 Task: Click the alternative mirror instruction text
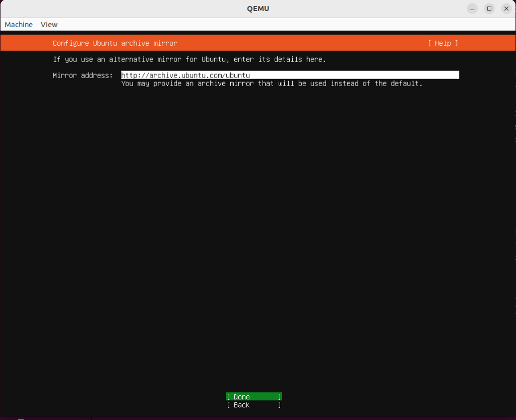click(x=189, y=59)
